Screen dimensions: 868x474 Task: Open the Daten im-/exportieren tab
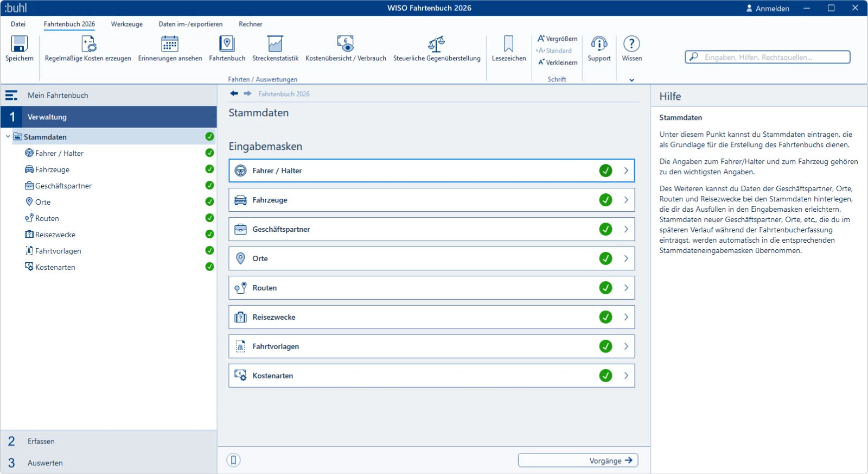tap(190, 24)
